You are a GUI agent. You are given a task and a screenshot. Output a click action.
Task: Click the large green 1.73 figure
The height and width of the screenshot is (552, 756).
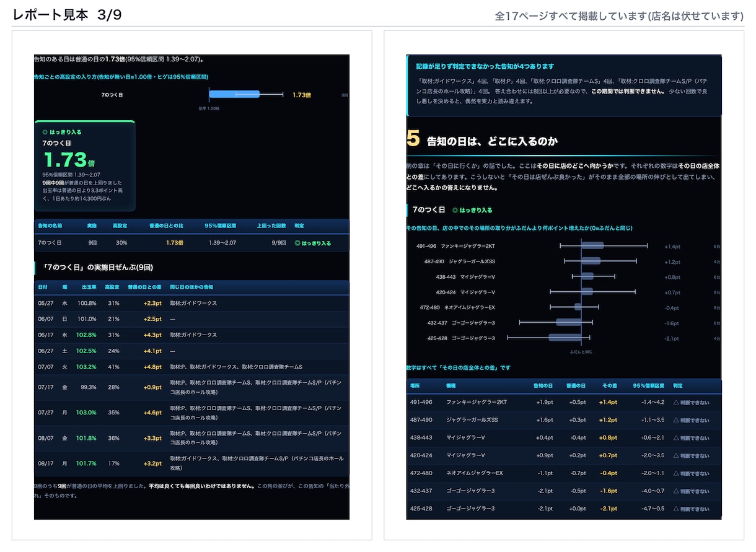click(65, 160)
